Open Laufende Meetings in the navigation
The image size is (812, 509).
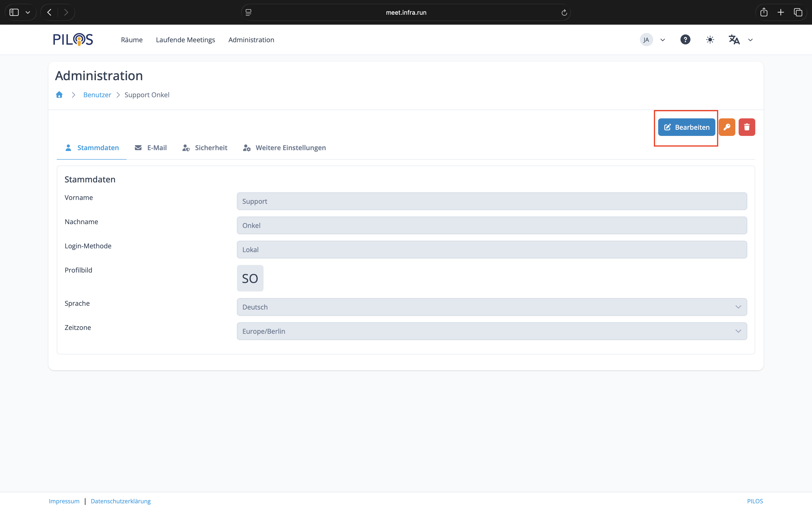(x=185, y=40)
